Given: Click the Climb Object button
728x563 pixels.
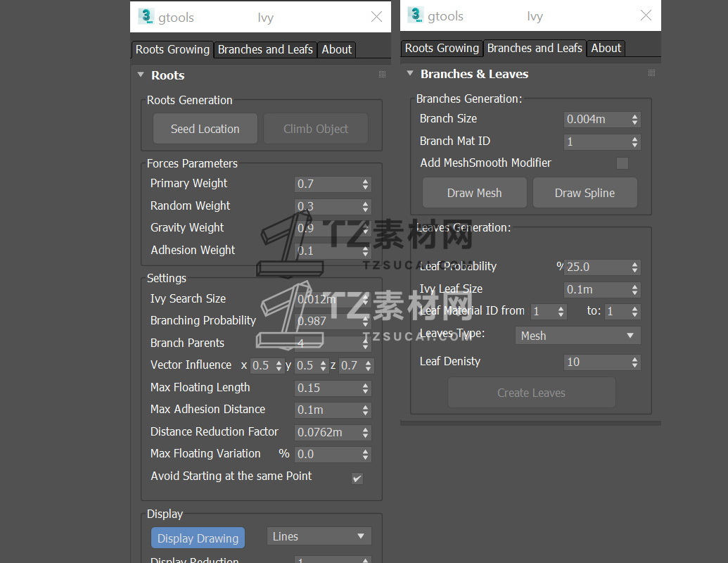Looking at the screenshot, I should (316, 129).
